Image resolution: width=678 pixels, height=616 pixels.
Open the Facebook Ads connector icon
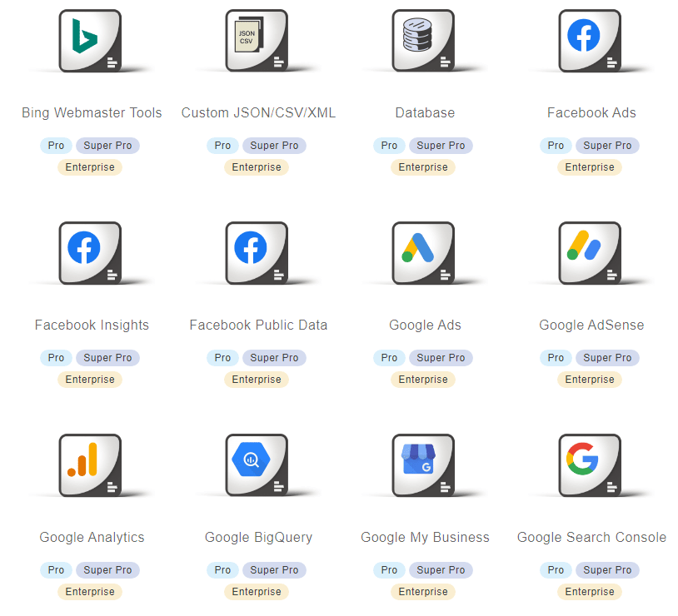tap(590, 41)
